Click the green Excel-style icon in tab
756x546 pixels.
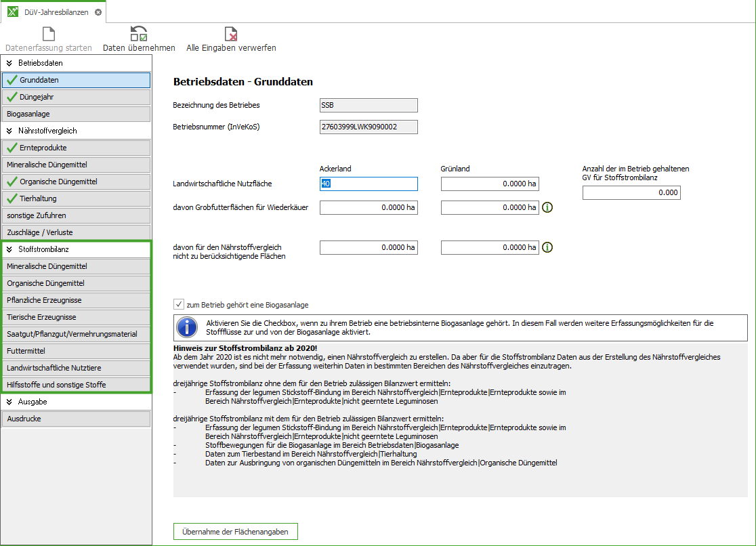tap(13, 12)
